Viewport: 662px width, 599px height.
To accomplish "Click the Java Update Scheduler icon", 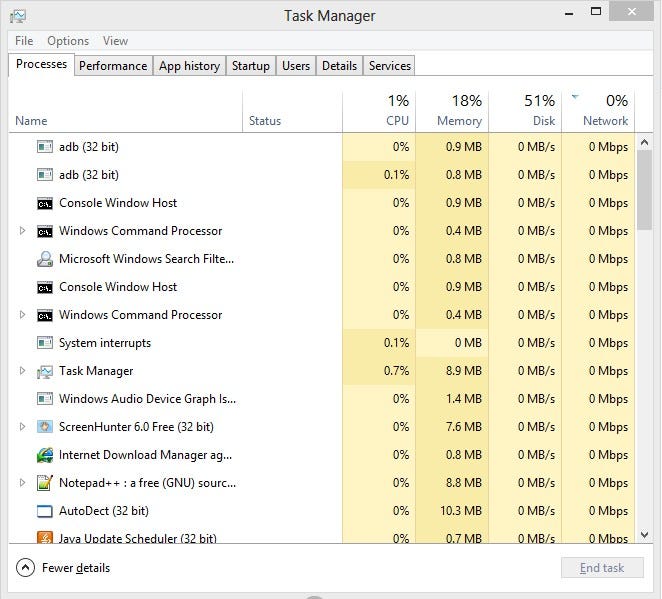I will point(45,537).
